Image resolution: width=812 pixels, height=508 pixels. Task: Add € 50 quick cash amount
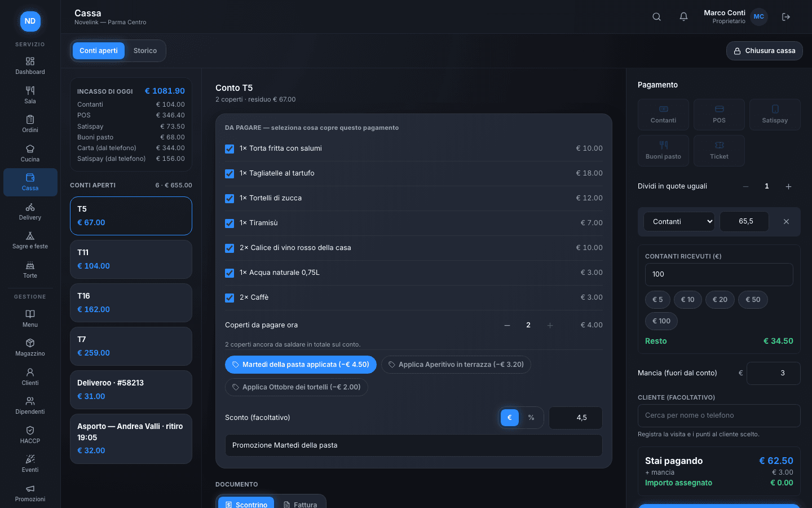pos(753,300)
